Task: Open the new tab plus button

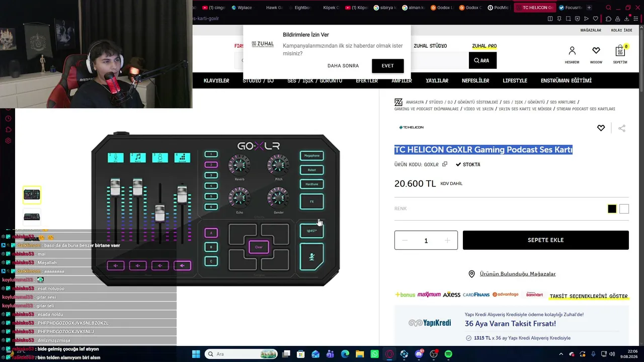Action: tap(589, 8)
